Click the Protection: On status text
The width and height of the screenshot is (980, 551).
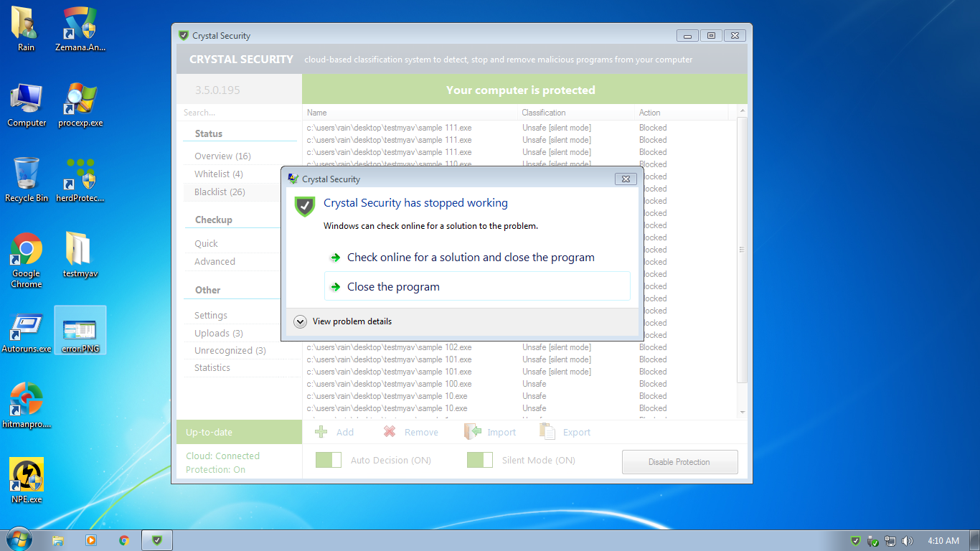pos(215,469)
